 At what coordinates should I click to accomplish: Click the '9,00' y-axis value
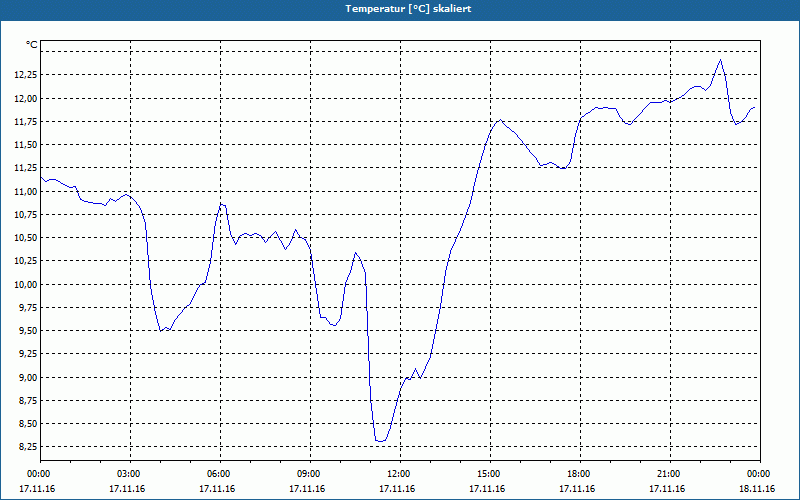pos(28,378)
